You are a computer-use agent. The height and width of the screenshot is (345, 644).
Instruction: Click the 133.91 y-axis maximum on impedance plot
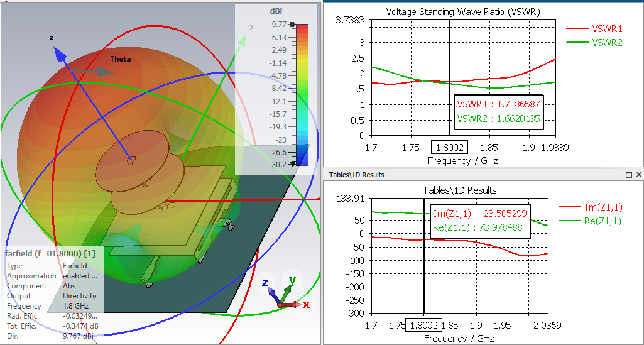click(x=351, y=199)
